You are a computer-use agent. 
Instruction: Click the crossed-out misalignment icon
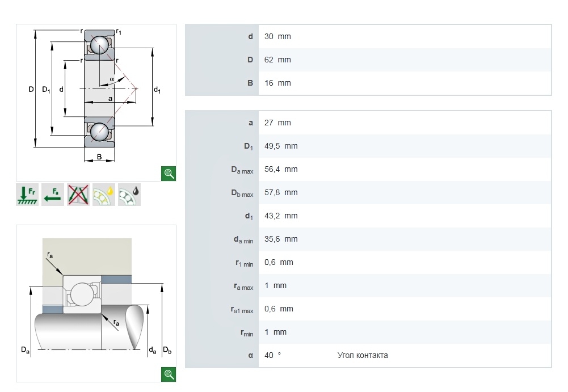click(x=78, y=195)
